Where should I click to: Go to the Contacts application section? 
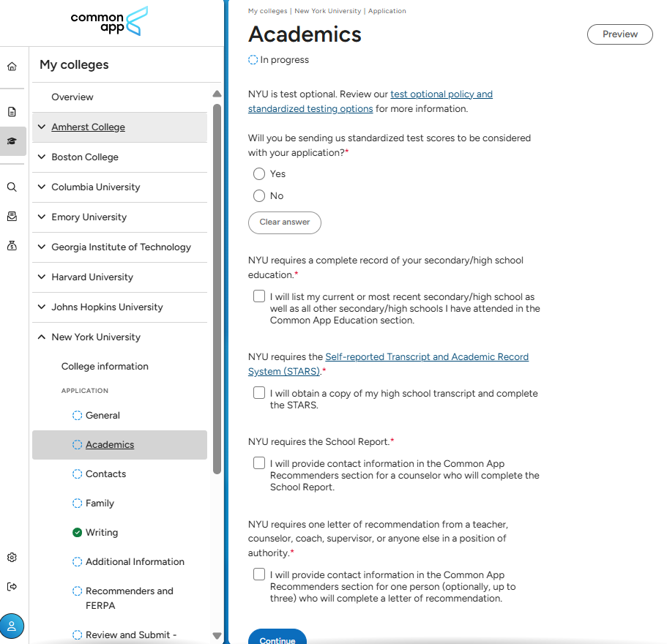(x=105, y=474)
